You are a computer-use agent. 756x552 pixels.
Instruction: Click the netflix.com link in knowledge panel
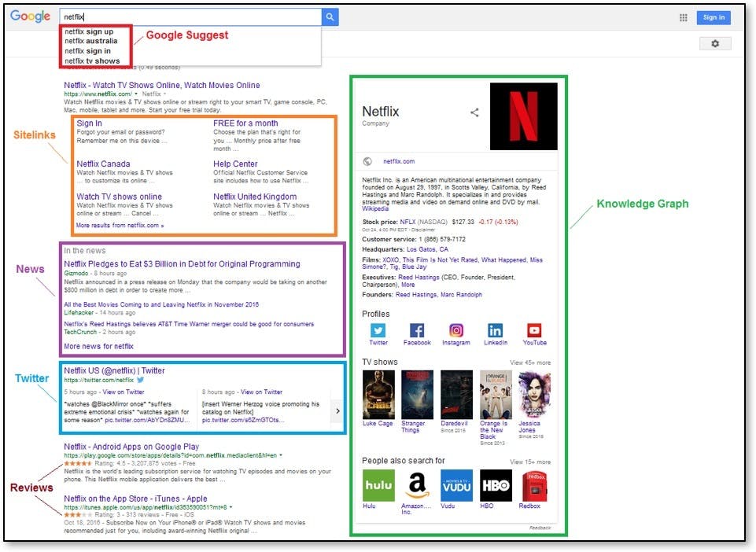[x=399, y=161]
